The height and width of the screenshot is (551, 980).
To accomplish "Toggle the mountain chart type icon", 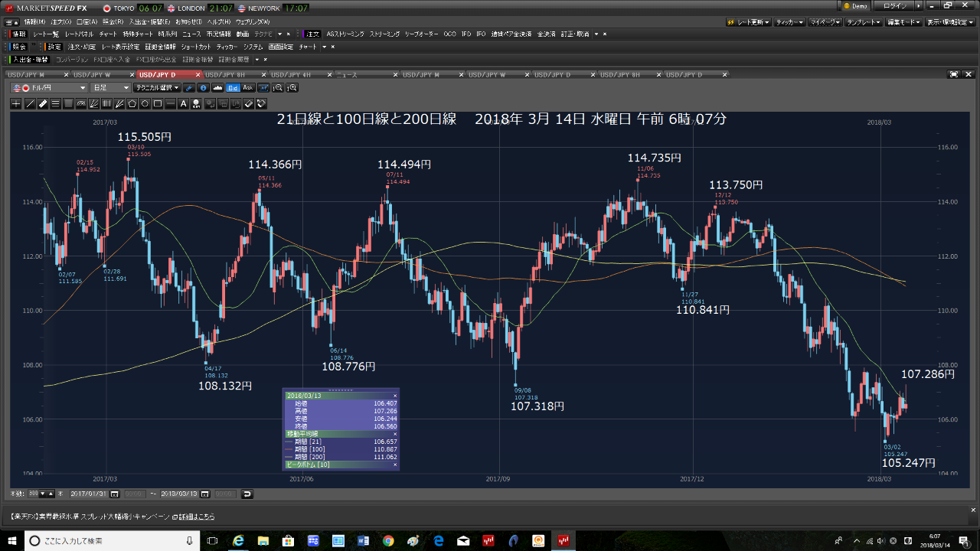I will (x=217, y=88).
